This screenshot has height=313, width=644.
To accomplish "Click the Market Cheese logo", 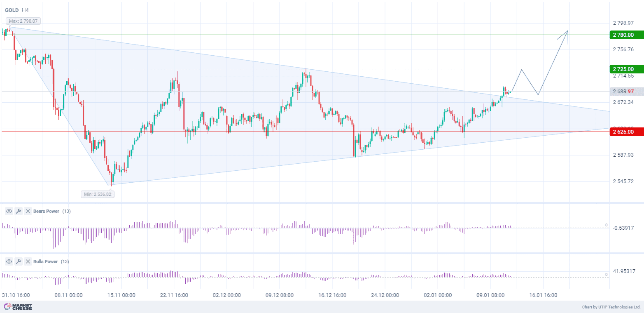I will (18, 307).
